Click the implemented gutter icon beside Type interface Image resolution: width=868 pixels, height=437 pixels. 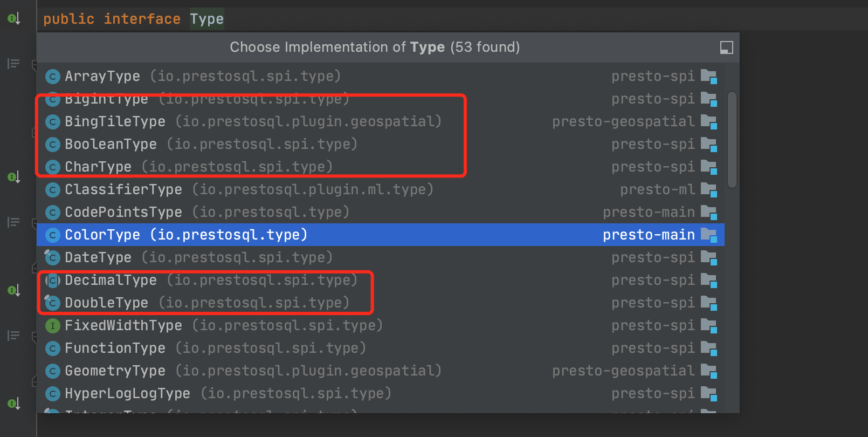pos(13,19)
